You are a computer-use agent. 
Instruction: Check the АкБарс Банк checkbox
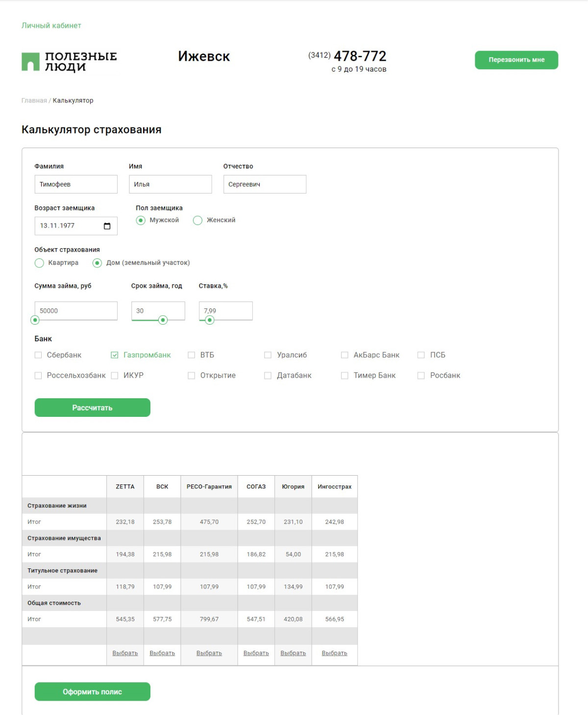[345, 355]
